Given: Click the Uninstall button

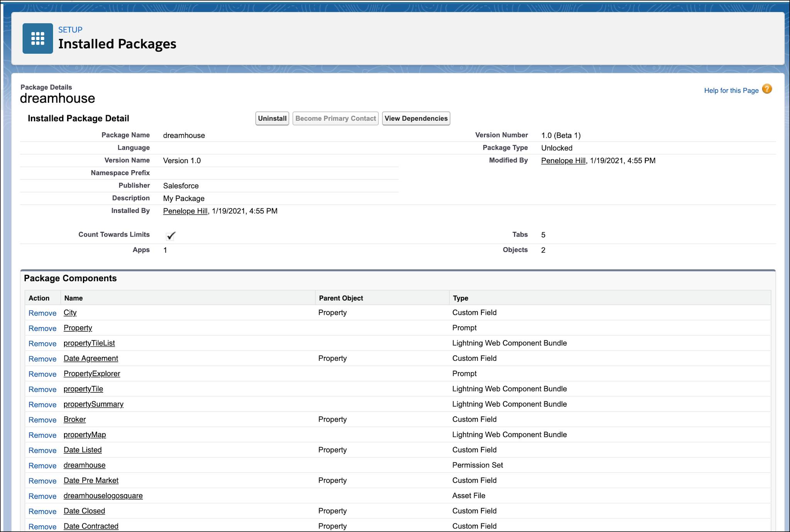Looking at the screenshot, I should [x=272, y=118].
